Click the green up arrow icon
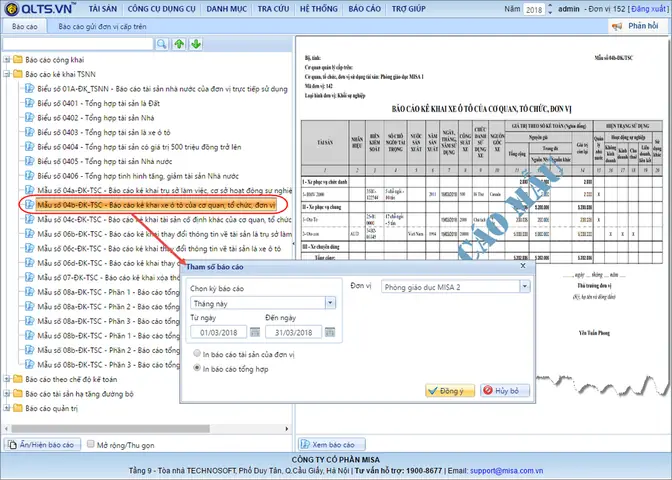 (179, 44)
